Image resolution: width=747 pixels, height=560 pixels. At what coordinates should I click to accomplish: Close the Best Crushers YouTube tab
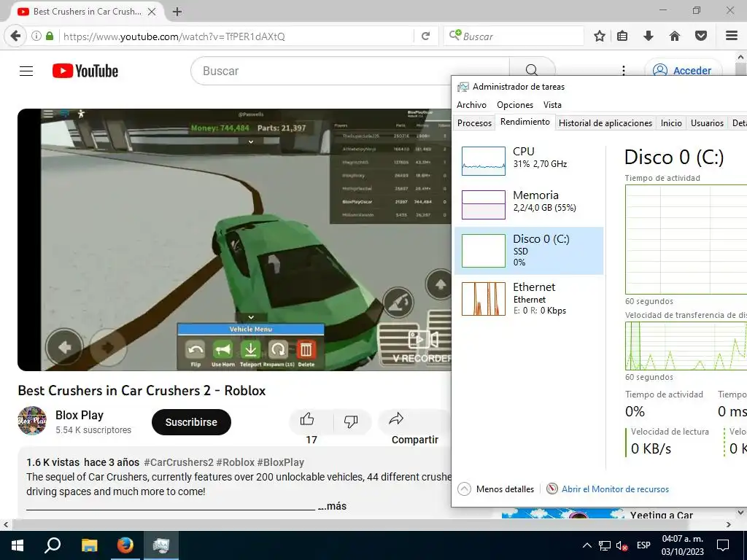(x=152, y=12)
